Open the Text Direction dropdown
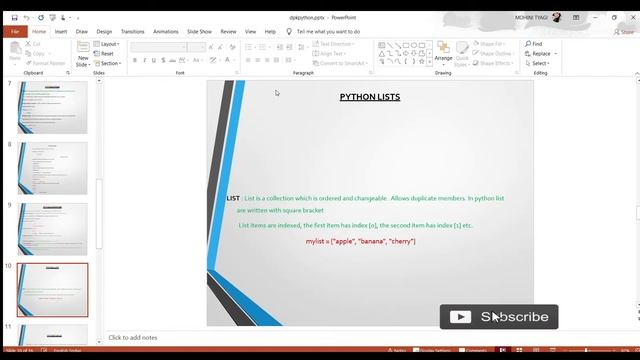 tap(333, 44)
